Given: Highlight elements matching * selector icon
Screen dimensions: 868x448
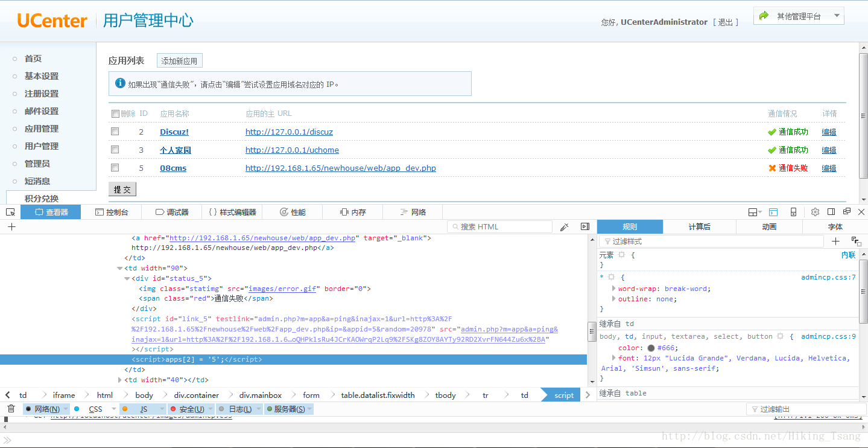Looking at the screenshot, I should [611, 277].
